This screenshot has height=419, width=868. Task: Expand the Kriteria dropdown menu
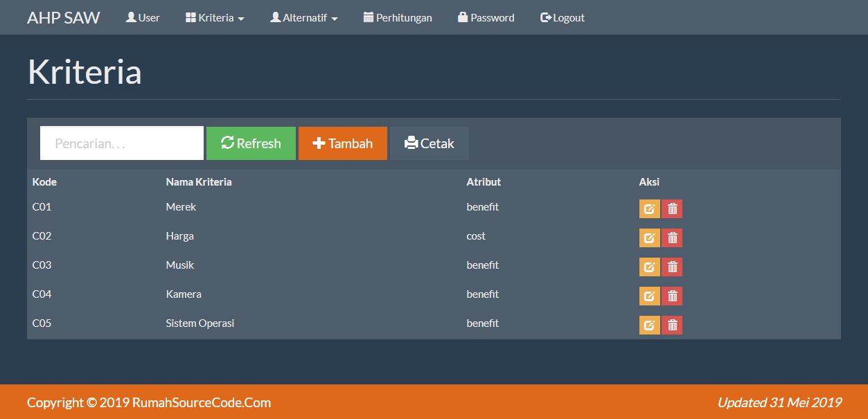[x=214, y=17]
